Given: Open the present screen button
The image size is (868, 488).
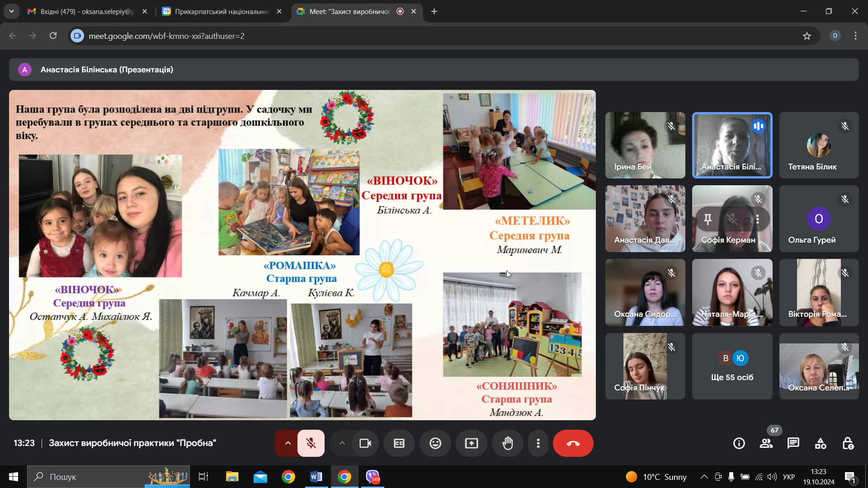Looking at the screenshot, I should (471, 443).
